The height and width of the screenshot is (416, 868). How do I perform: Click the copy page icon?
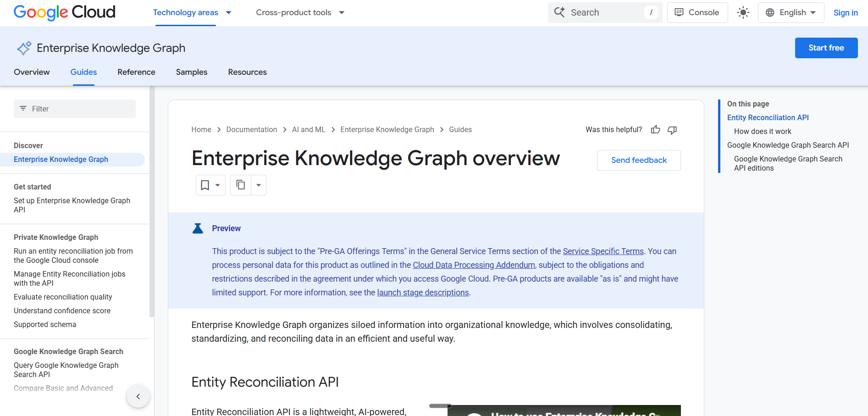pyautogui.click(x=241, y=185)
